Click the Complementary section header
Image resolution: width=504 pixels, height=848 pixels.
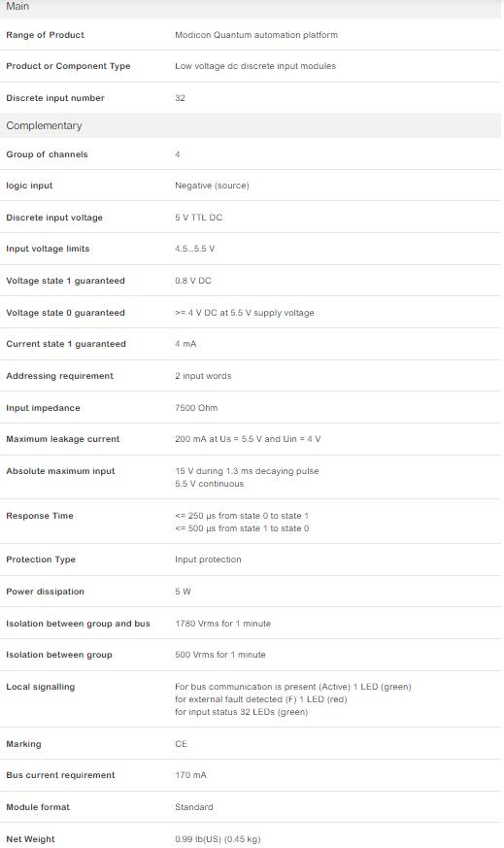pyautogui.click(x=251, y=125)
